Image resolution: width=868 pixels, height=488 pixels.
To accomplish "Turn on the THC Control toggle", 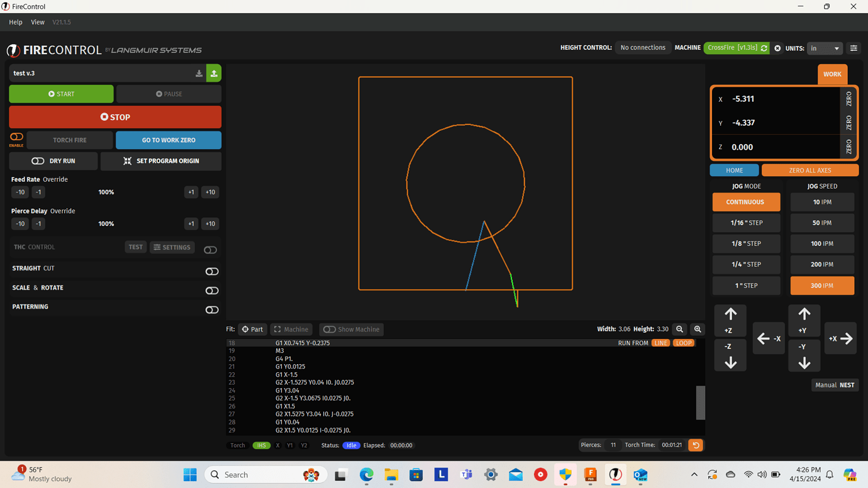I will click(210, 249).
